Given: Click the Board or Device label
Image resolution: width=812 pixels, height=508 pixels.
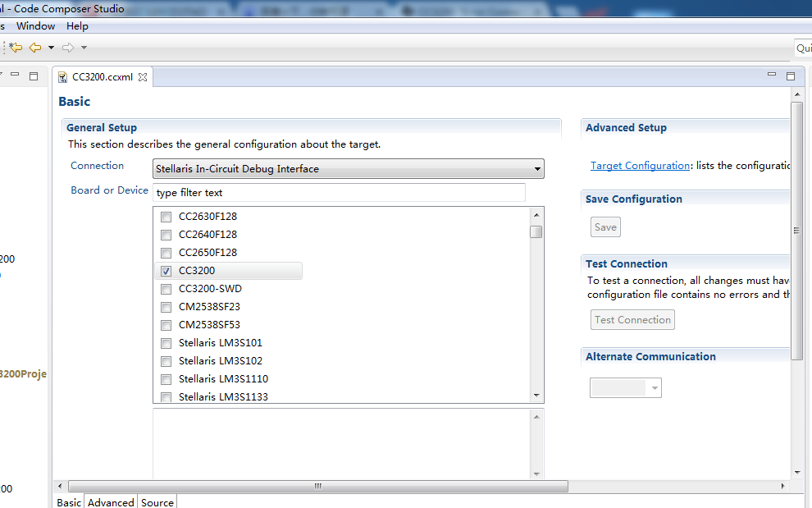Looking at the screenshot, I should (x=109, y=190).
